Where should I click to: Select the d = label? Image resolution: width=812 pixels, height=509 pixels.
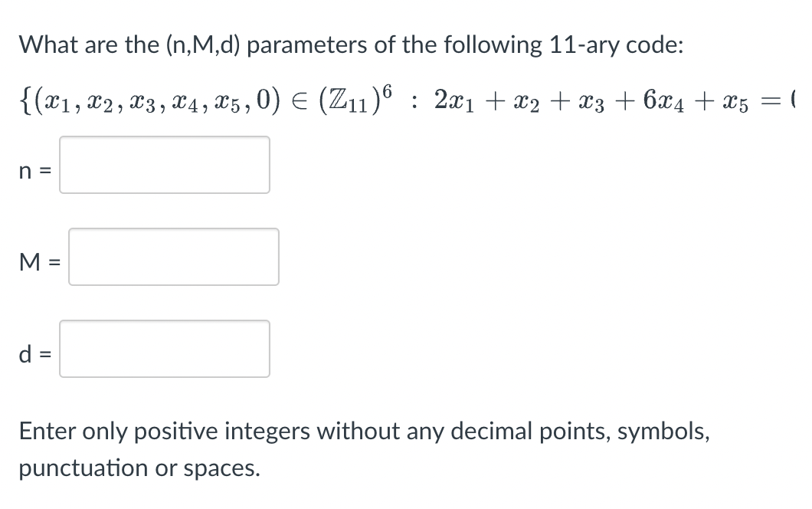pos(34,354)
